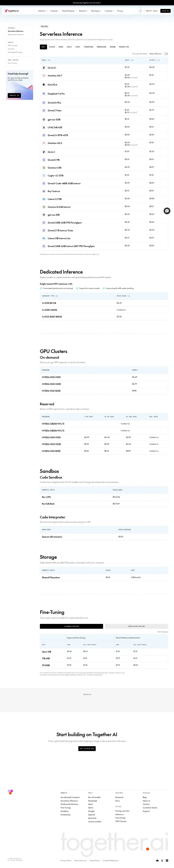Expand the Inference menu in navbar
The width and height of the screenshot is (174, 868).
point(43,11)
